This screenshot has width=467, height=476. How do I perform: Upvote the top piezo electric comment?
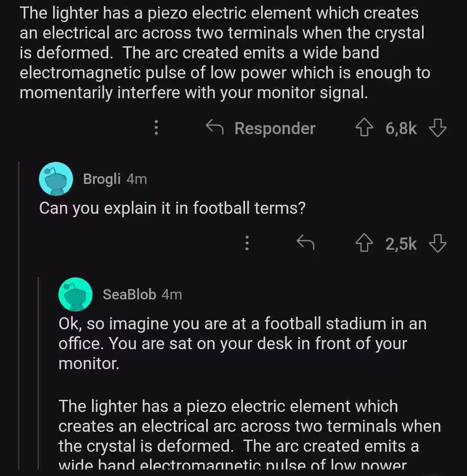click(x=364, y=128)
